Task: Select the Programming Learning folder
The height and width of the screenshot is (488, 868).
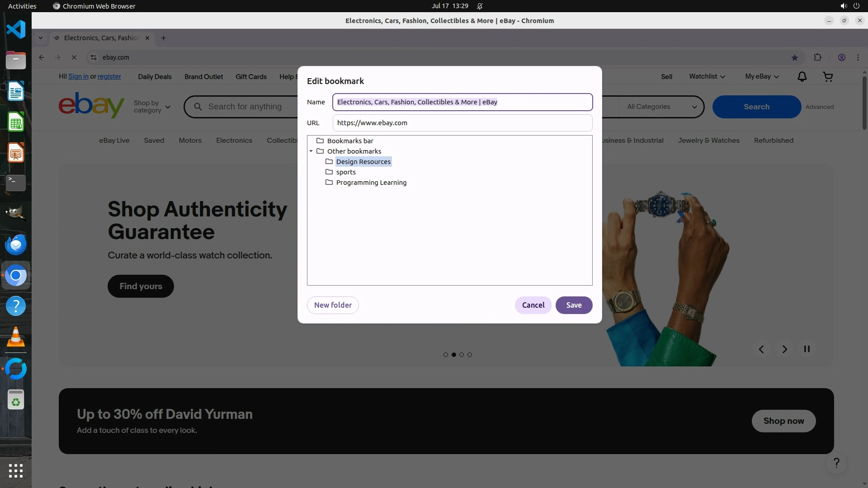Action: click(x=371, y=183)
